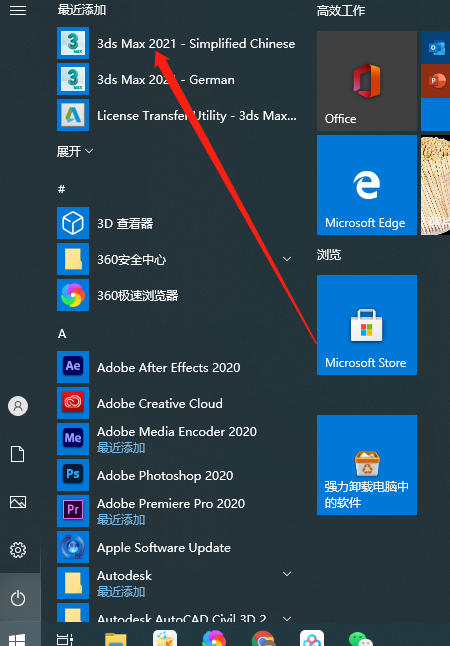This screenshot has width=450, height=646.
Task: Click the Office tile
Action: 367,81
